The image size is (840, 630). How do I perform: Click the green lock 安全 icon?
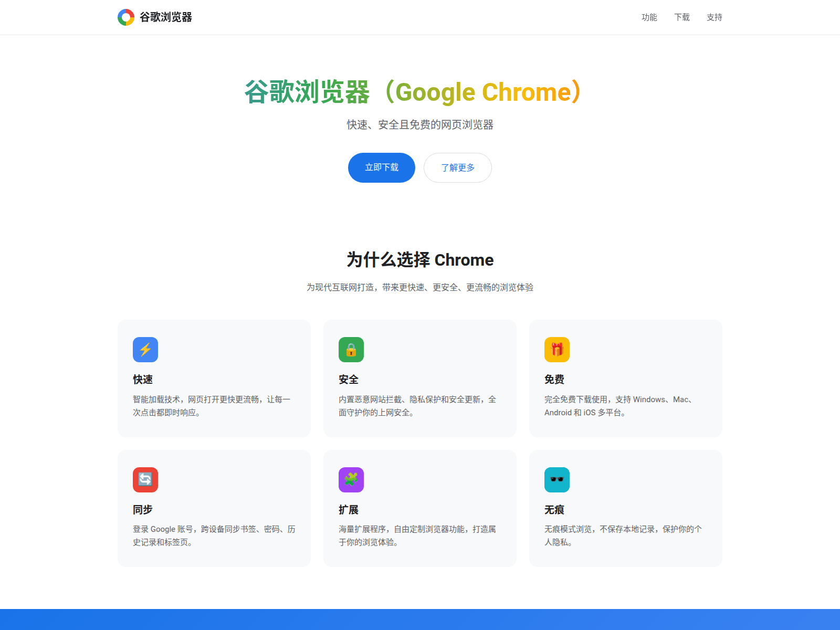[351, 350]
